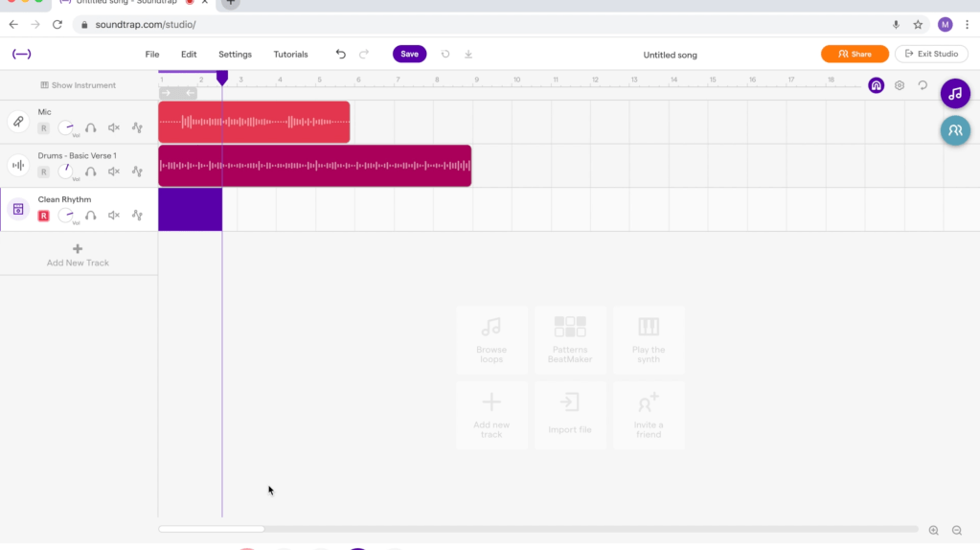Toggle the snap magnet button

876,85
